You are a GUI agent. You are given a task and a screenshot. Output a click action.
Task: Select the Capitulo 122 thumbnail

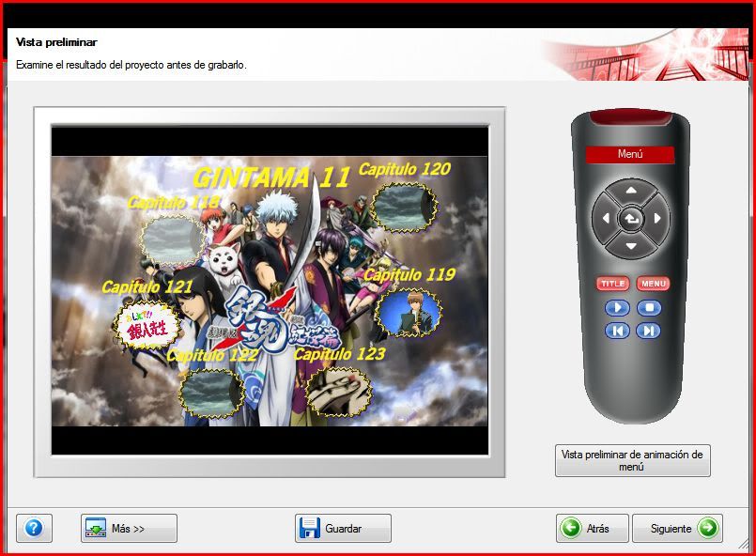(x=211, y=393)
